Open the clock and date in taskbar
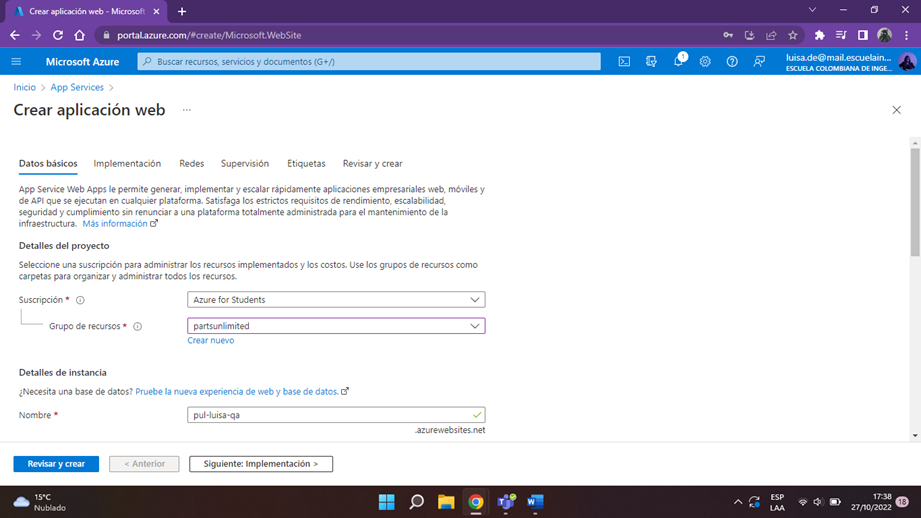This screenshot has height=518, width=921. tap(871, 502)
